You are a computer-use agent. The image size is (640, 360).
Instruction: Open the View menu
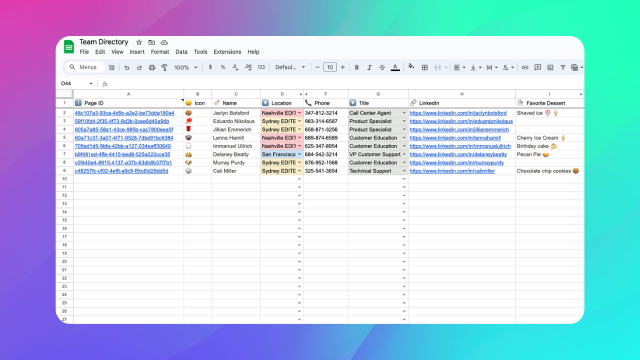click(117, 52)
